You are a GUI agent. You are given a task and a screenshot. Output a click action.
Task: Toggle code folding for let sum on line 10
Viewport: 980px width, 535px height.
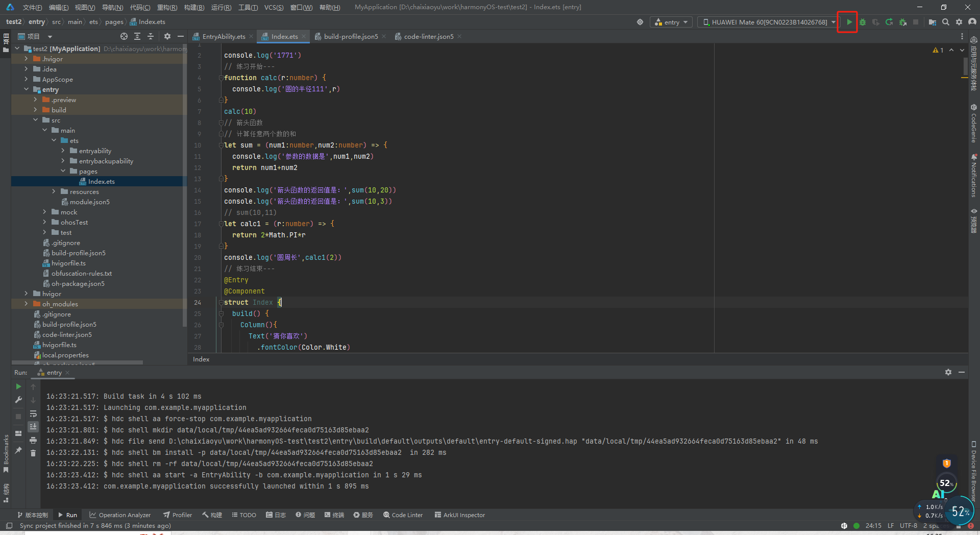point(221,145)
